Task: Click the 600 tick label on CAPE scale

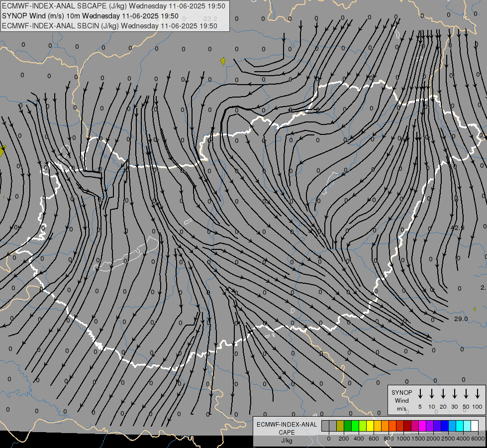Action: (x=374, y=439)
